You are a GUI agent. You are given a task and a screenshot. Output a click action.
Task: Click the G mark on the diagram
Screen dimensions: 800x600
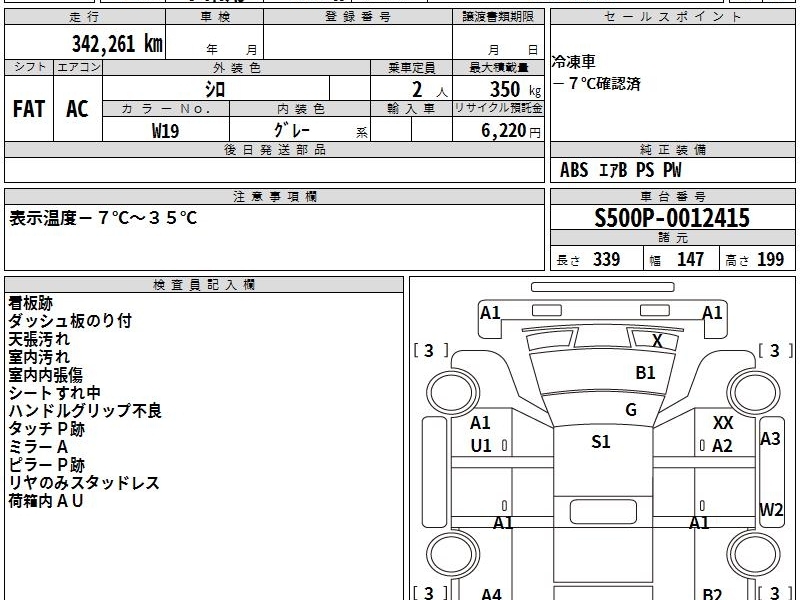pos(631,410)
